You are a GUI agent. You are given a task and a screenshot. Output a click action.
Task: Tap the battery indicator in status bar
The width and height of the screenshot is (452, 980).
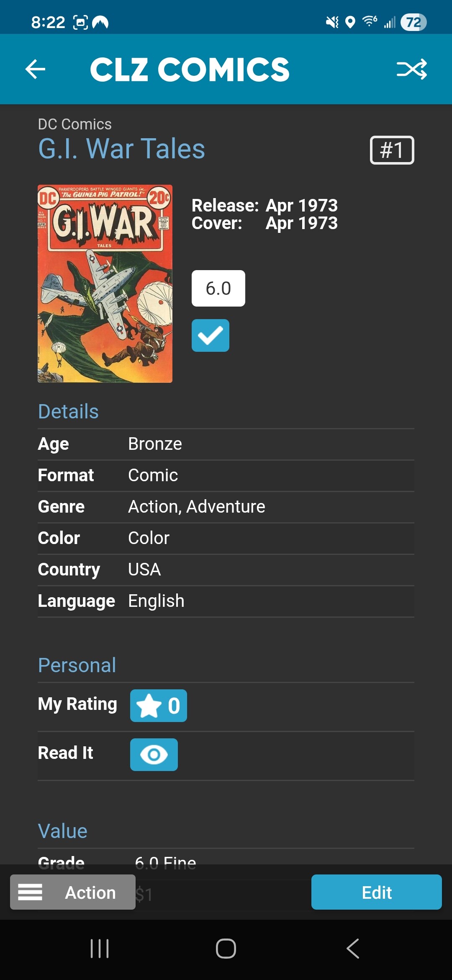pos(413,22)
